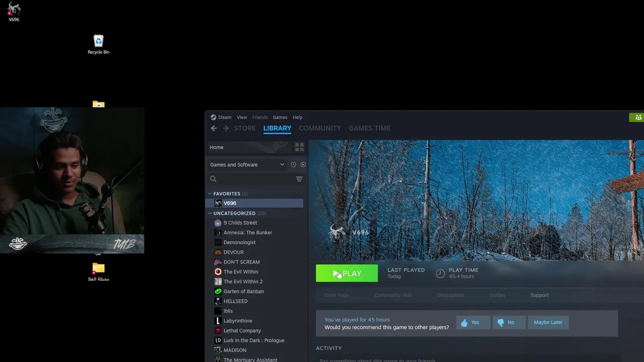Open the Store Page link
644x362 pixels.
(x=337, y=295)
